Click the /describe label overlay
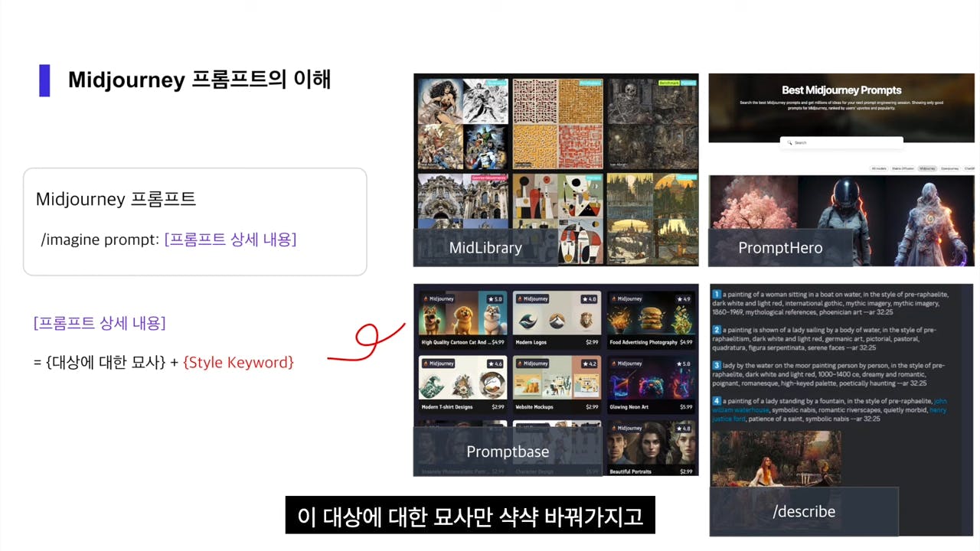The image size is (980, 551). 804,511
